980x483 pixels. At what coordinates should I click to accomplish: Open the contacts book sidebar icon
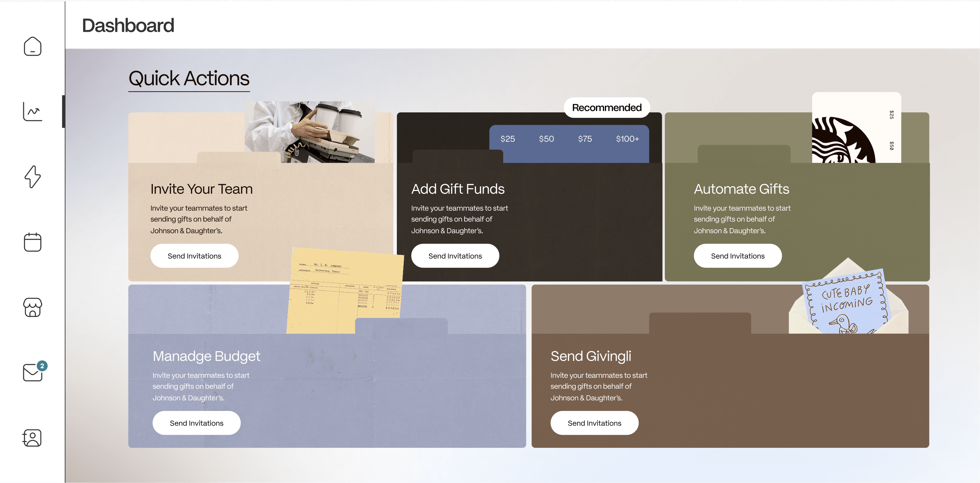pyautogui.click(x=32, y=438)
